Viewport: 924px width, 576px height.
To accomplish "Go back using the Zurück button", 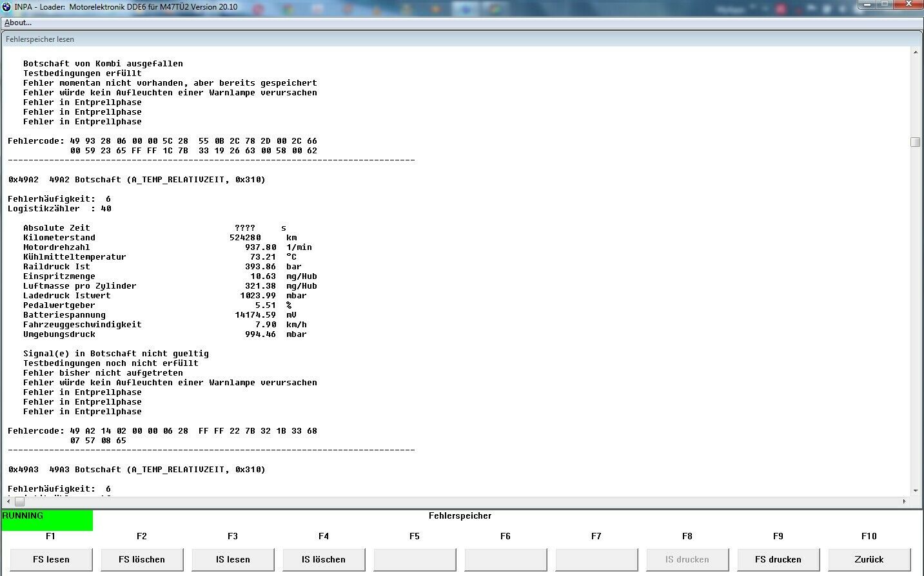I will coord(869,559).
